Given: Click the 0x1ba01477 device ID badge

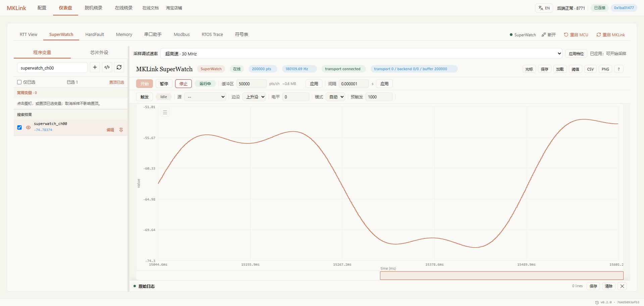Looking at the screenshot, I should [624, 8].
